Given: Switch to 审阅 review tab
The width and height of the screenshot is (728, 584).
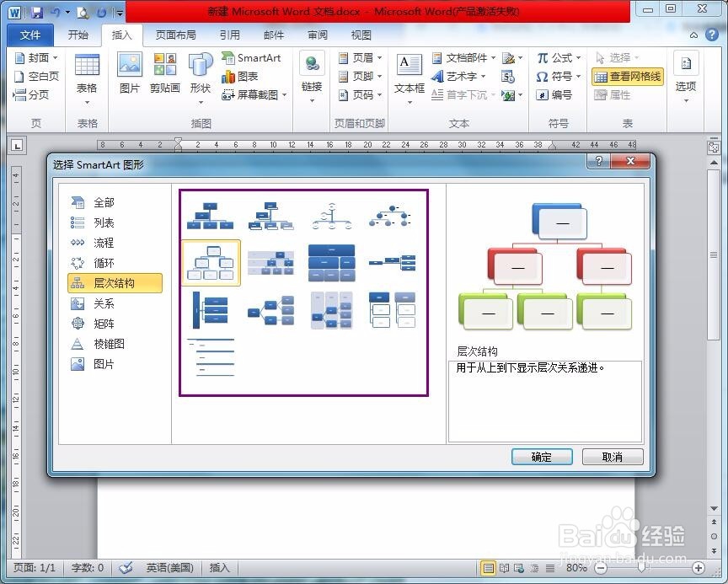Looking at the screenshot, I should click(318, 35).
